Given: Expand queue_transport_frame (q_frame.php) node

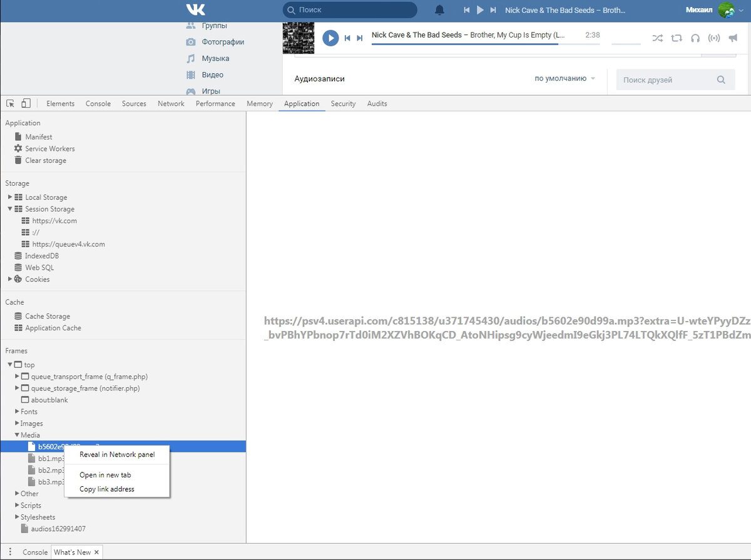Looking at the screenshot, I should [17, 377].
